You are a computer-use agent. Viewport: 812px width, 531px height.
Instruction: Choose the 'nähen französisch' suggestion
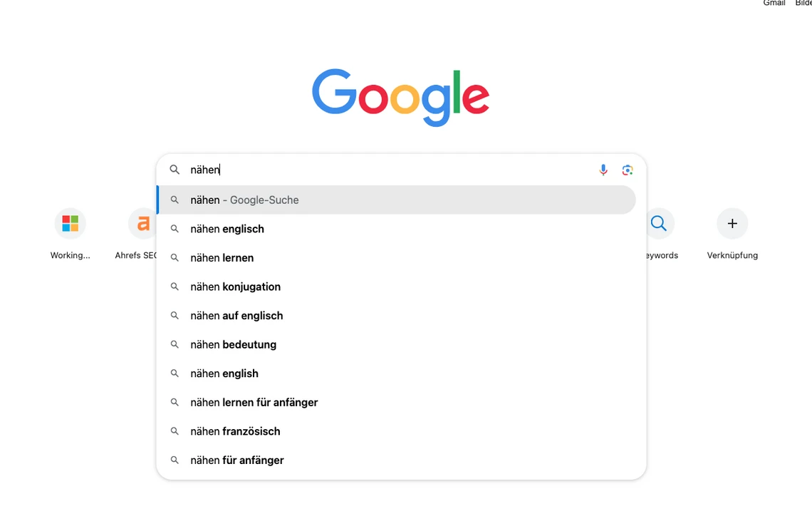tap(235, 431)
